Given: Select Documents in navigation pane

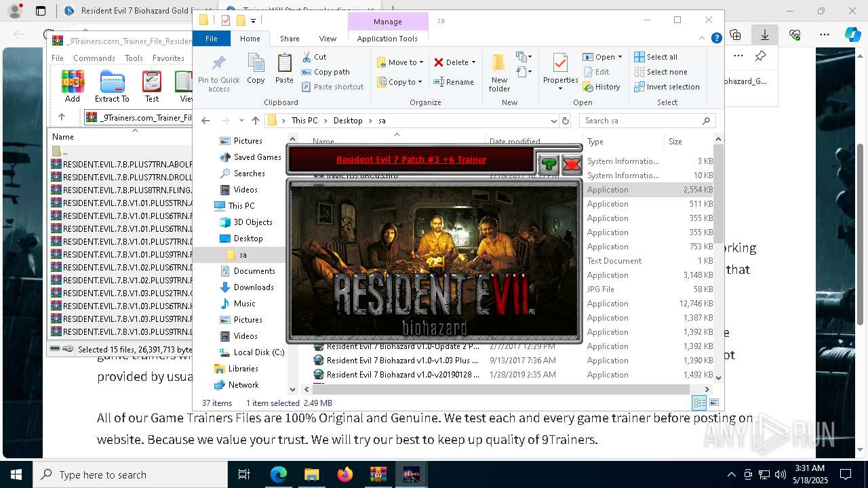Looking at the screenshot, I should tap(254, 271).
